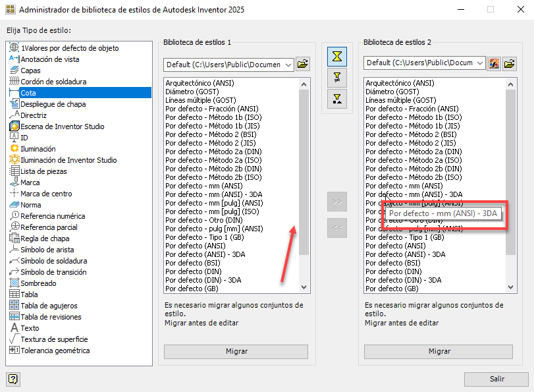Toggle the third hourglass style filter button
The width and height of the screenshot is (534, 392).
(x=337, y=99)
